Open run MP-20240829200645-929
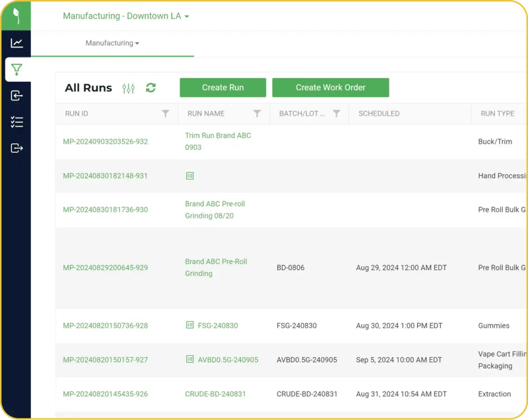The height and width of the screenshot is (420, 528). pos(106,267)
